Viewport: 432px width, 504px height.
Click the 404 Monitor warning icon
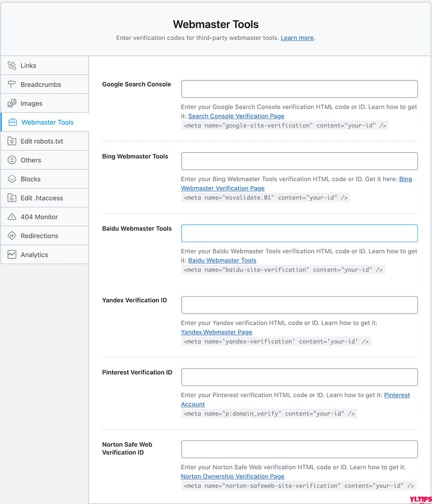point(12,217)
